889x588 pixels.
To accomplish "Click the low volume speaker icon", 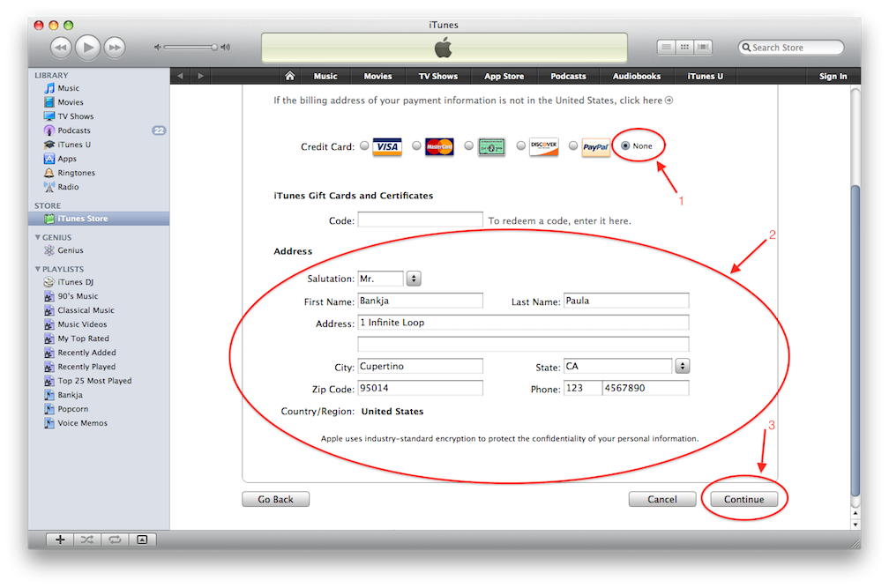I will point(158,48).
